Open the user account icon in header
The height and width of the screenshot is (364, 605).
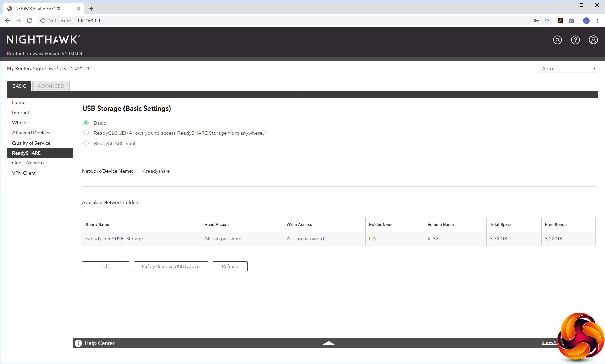pyautogui.click(x=593, y=40)
